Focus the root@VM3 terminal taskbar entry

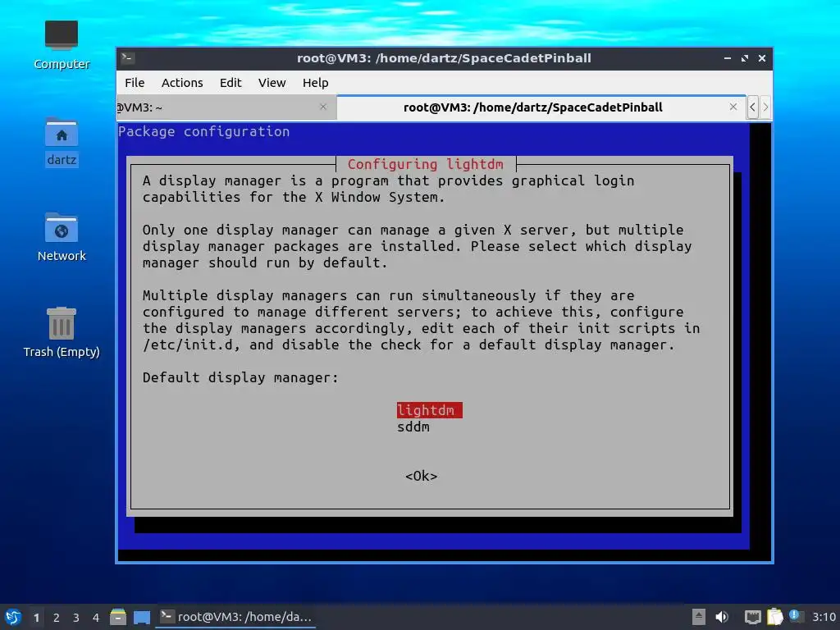[x=235, y=617]
